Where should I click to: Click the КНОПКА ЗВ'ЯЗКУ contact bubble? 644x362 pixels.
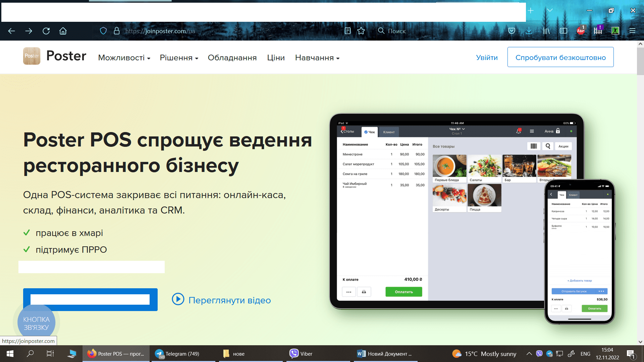tap(36, 323)
